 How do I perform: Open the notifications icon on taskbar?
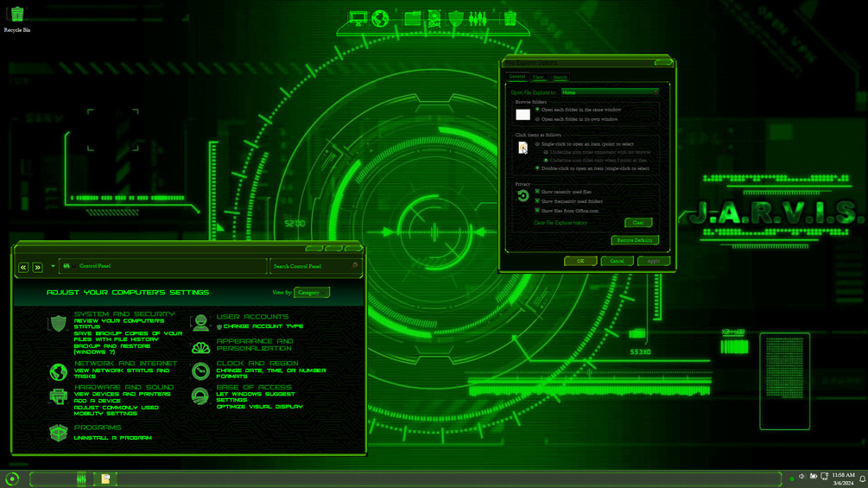point(862,479)
